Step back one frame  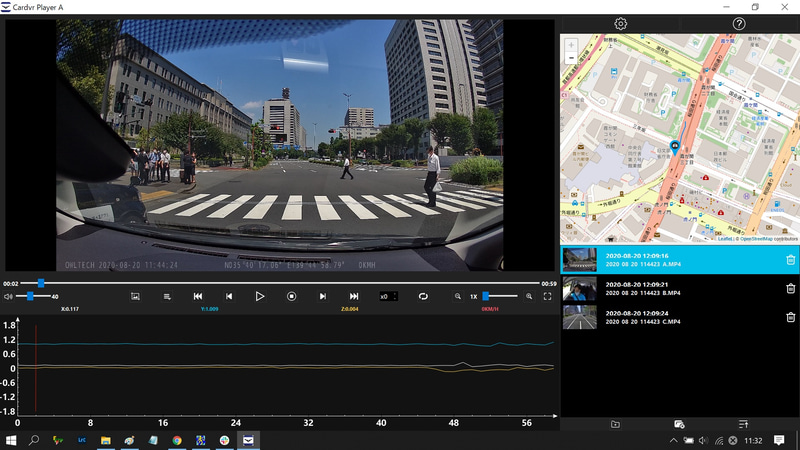[x=229, y=296]
